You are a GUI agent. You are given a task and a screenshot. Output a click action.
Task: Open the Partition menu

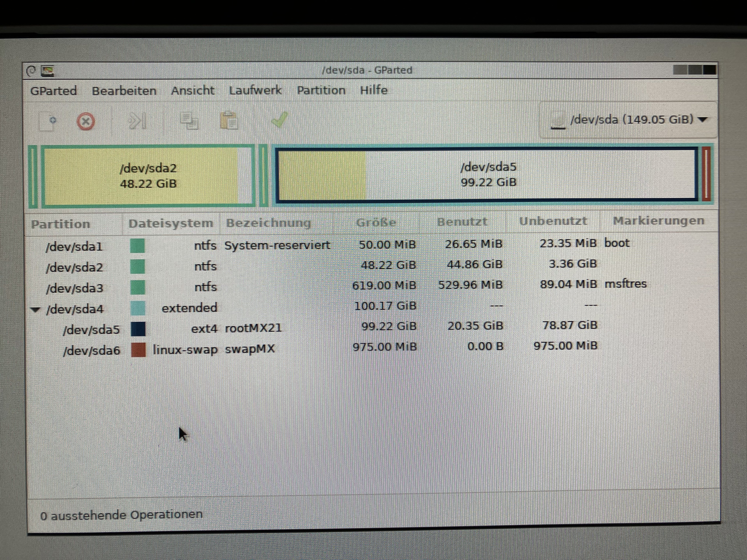[321, 90]
